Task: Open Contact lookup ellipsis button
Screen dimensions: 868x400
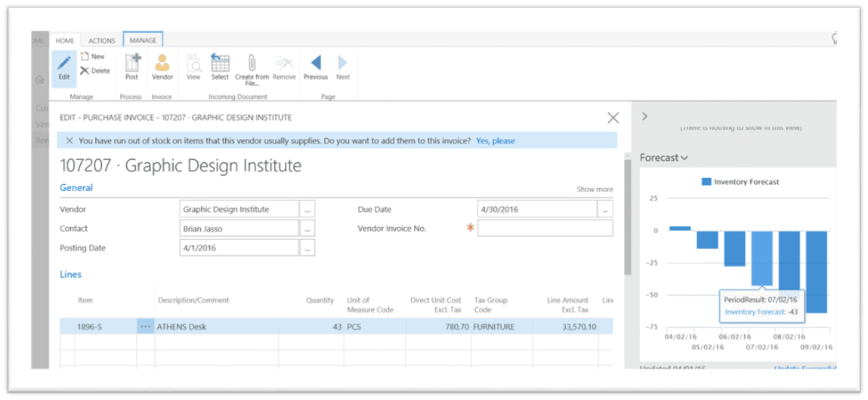Action: [307, 229]
